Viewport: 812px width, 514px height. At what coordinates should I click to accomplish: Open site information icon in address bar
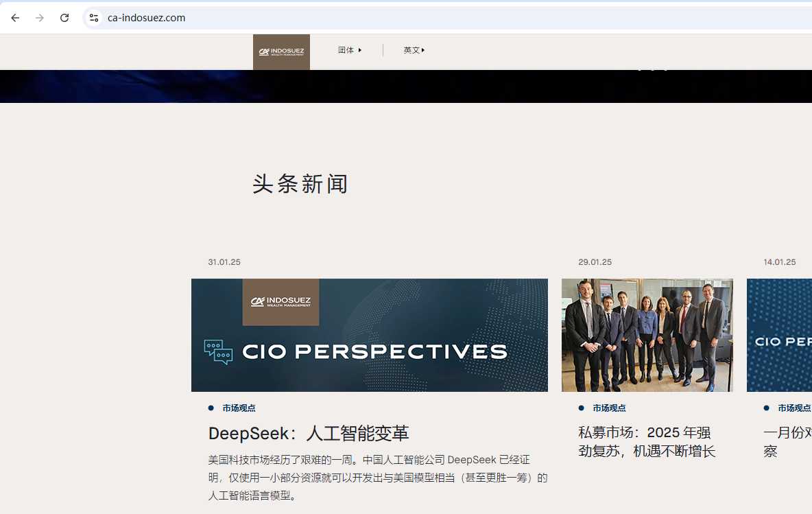pos(94,18)
